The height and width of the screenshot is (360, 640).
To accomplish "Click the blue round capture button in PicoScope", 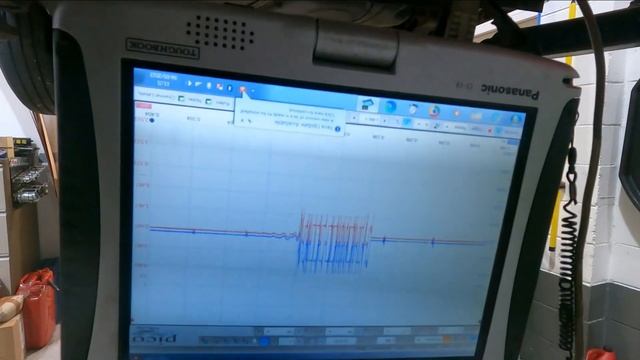I will tap(264, 340).
